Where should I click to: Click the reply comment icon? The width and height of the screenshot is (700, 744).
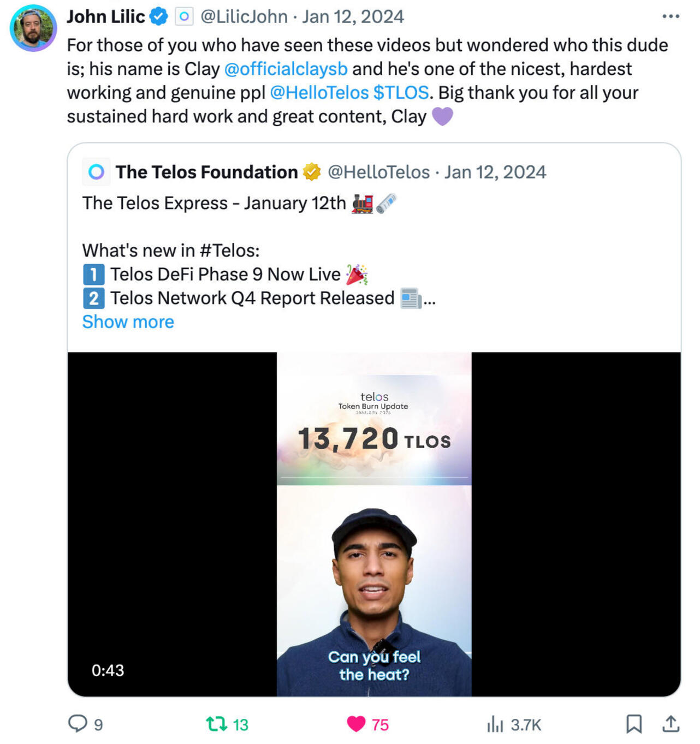tap(78, 724)
